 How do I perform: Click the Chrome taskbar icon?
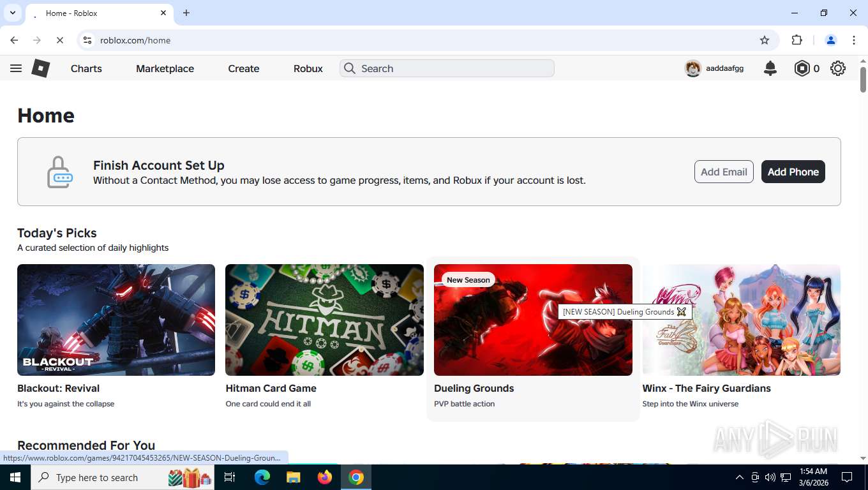[x=356, y=477]
